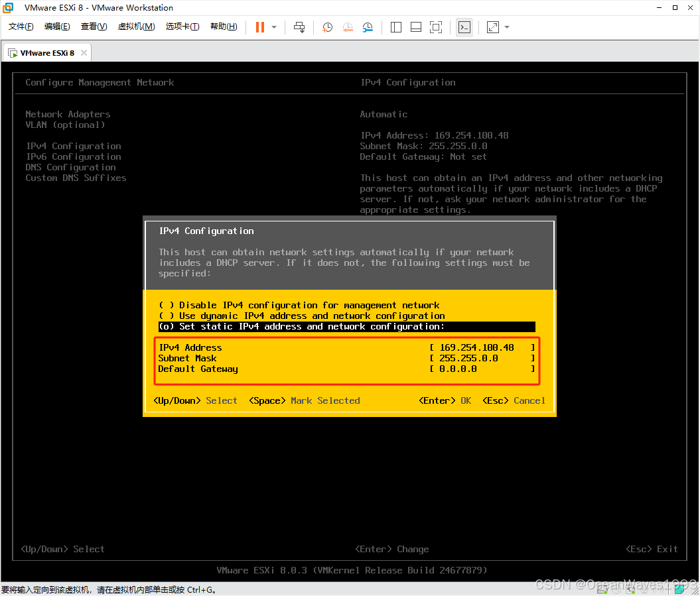Select Use dynamic IPv4 address option
700x596 pixels.
point(302,316)
